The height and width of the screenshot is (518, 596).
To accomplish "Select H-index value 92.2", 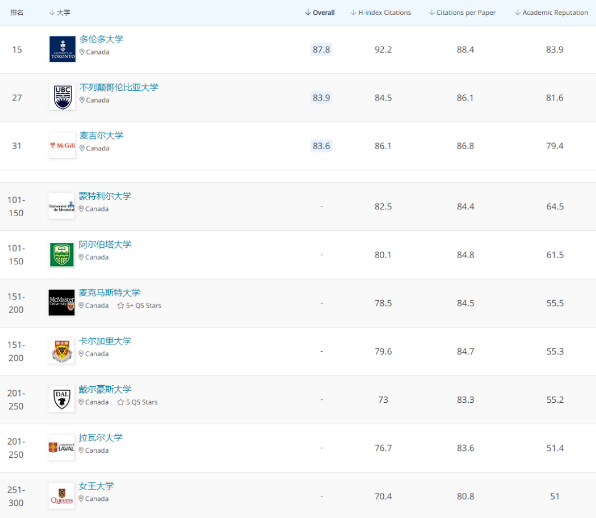I will [x=383, y=49].
